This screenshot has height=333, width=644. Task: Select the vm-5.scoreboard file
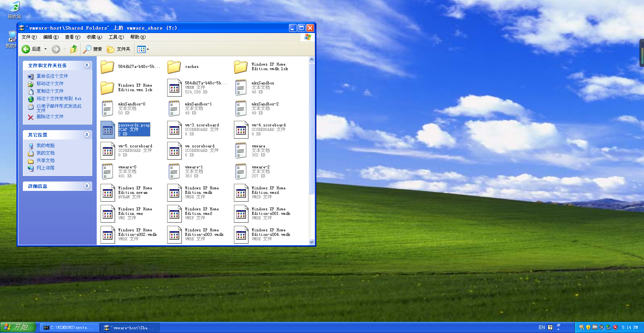point(127,151)
